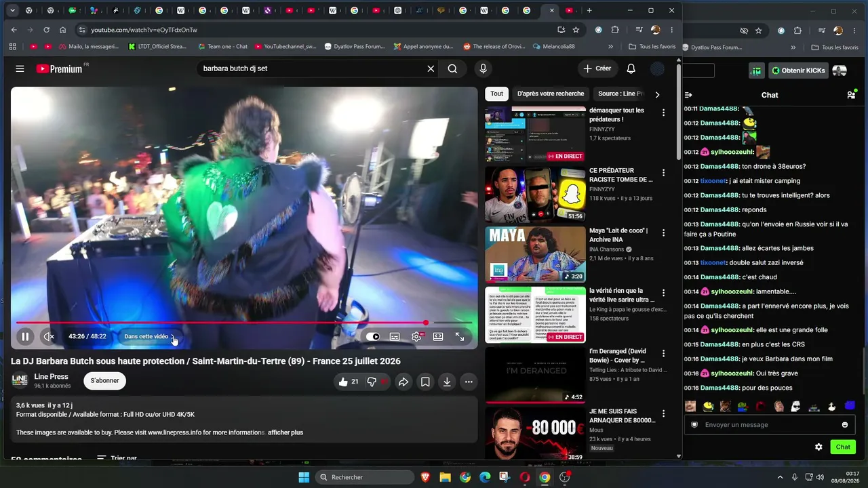The image size is (868, 488).
Task: Open options for the Maya 'Lait de coco' video
Action: [664, 232]
